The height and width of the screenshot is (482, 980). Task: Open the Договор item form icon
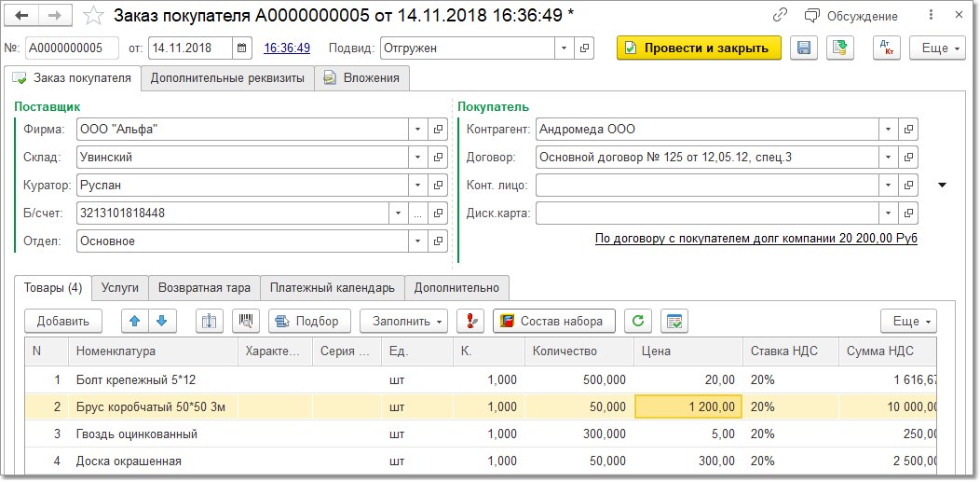click(x=909, y=158)
